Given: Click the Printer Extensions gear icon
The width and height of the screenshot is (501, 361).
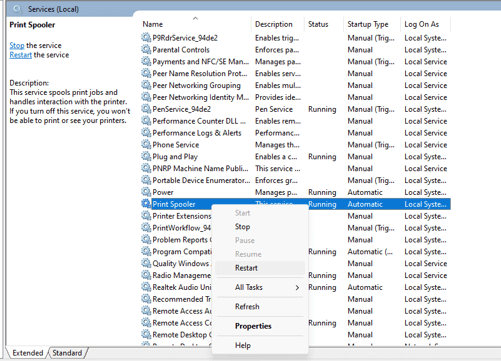Looking at the screenshot, I should click(146, 216).
